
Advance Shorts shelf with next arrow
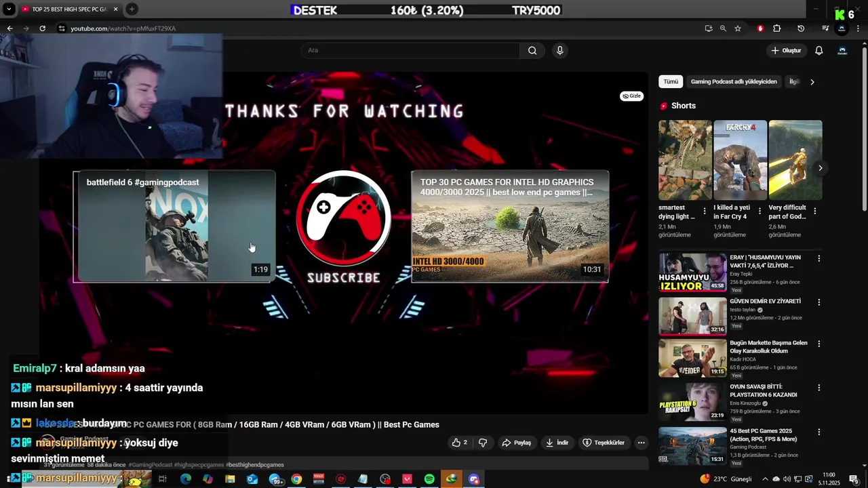(x=820, y=168)
